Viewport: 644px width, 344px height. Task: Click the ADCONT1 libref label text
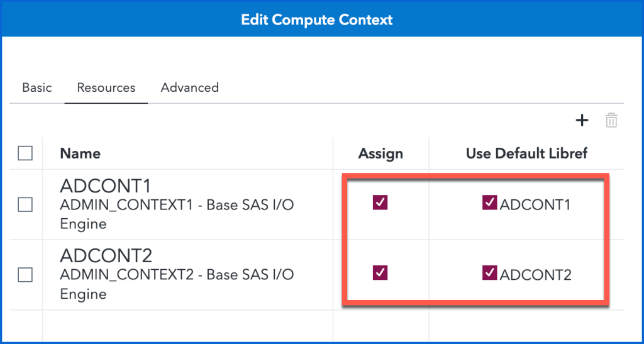click(535, 204)
